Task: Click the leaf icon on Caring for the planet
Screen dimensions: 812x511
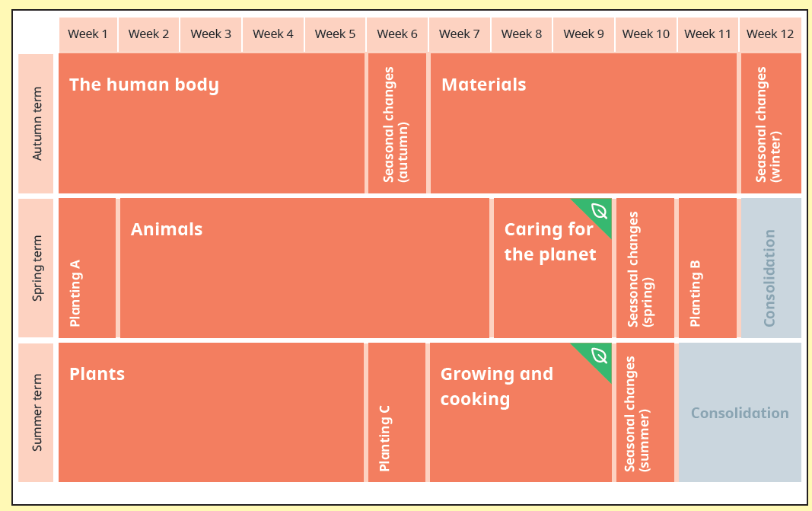Action: point(599,211)
